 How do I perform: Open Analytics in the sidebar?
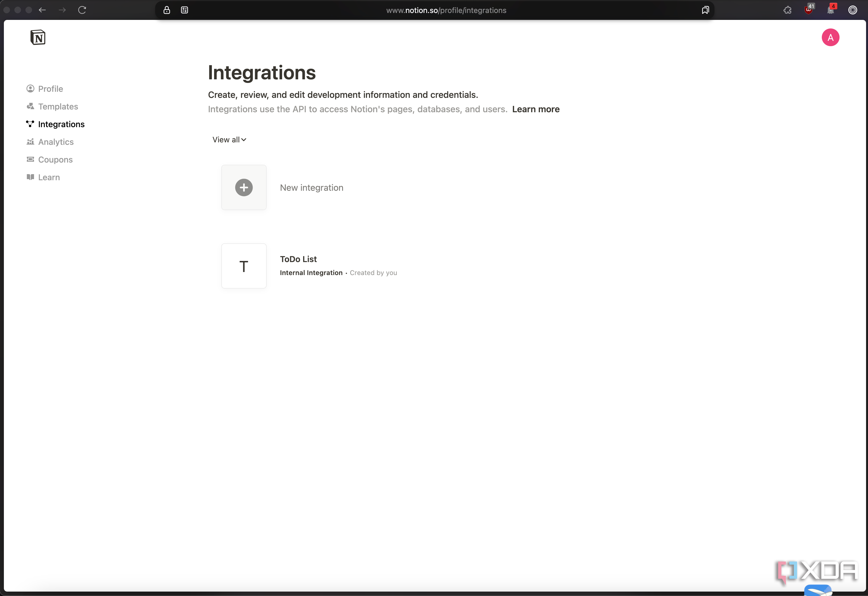pos(50,142)
